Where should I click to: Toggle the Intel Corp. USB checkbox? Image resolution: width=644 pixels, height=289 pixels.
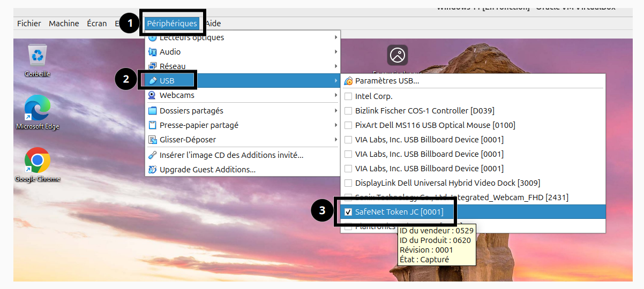click(348, 96)
